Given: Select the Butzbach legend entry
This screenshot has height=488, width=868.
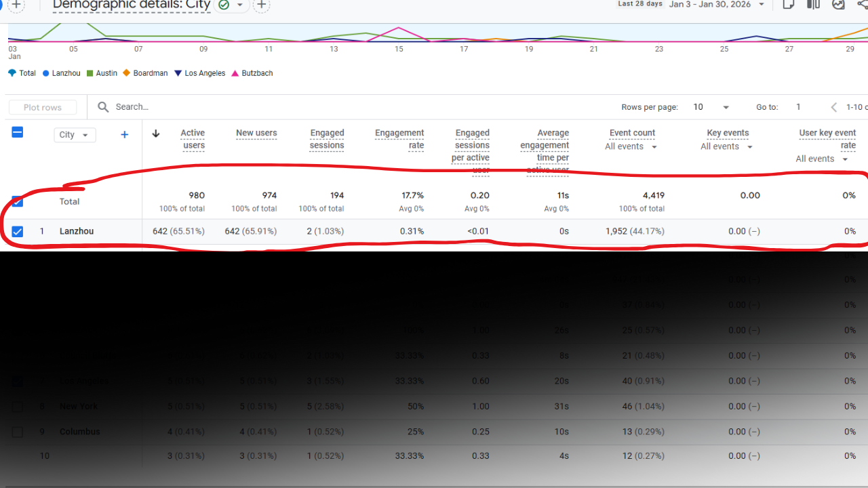Looking at the screenshot, I should pyautogui.click(x=252, y=73).
